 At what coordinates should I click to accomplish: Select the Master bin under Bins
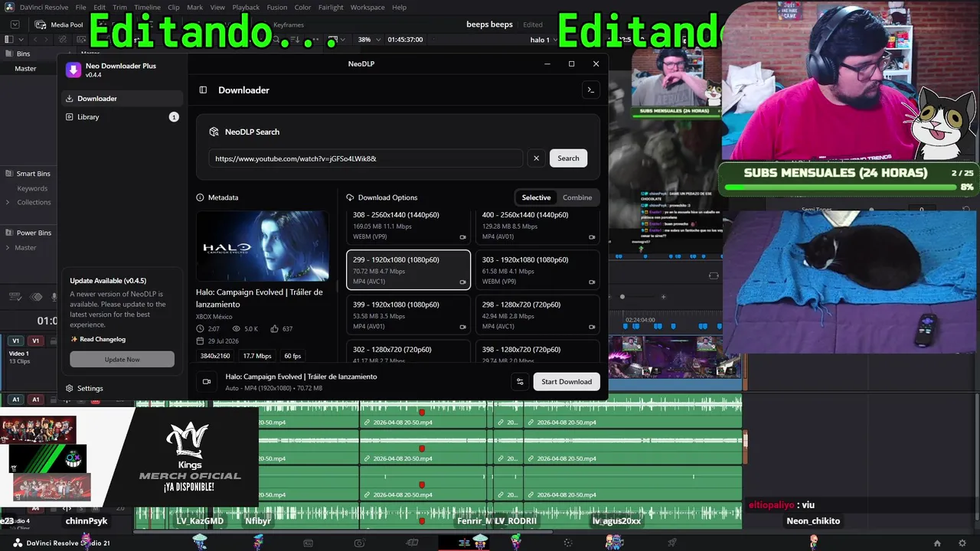[25, 69]
